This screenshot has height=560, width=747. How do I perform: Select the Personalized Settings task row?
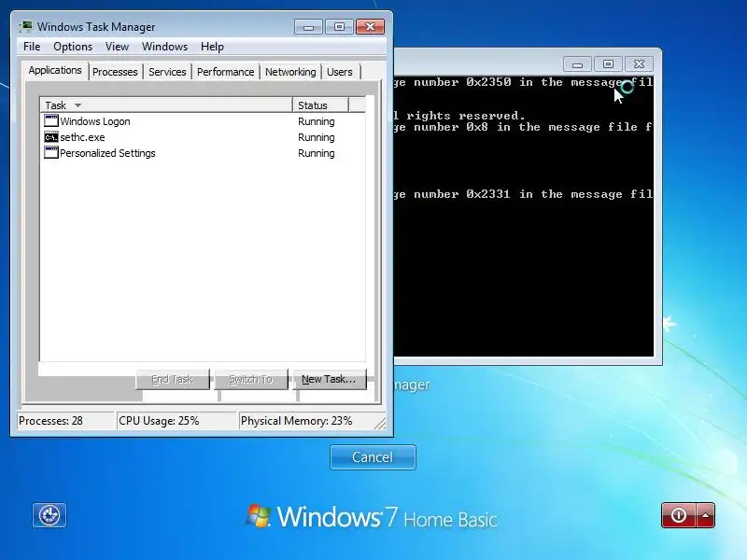[x=203, y=153]
